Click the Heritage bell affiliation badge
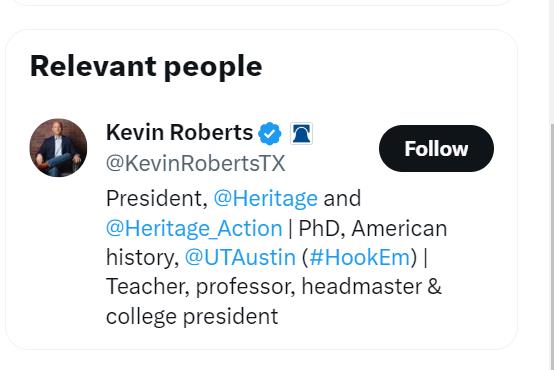 [301, 133]
